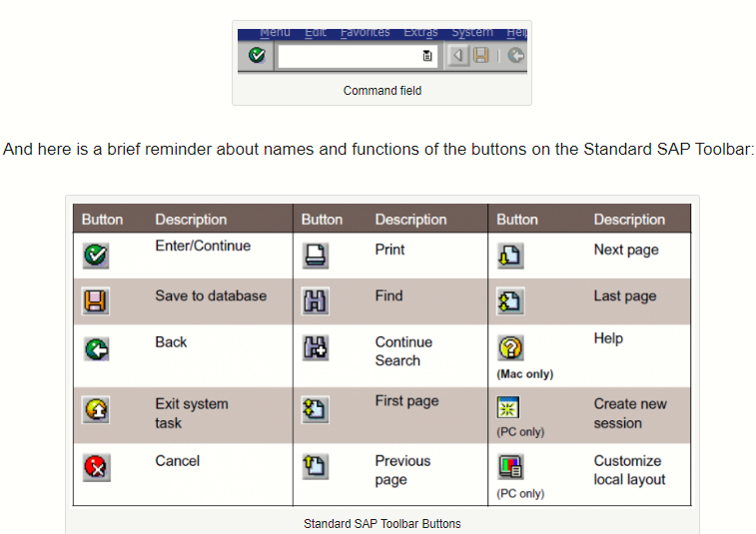756x534 pixels.
Task: Click the Help question mark icon
Action: coord(510,347)
